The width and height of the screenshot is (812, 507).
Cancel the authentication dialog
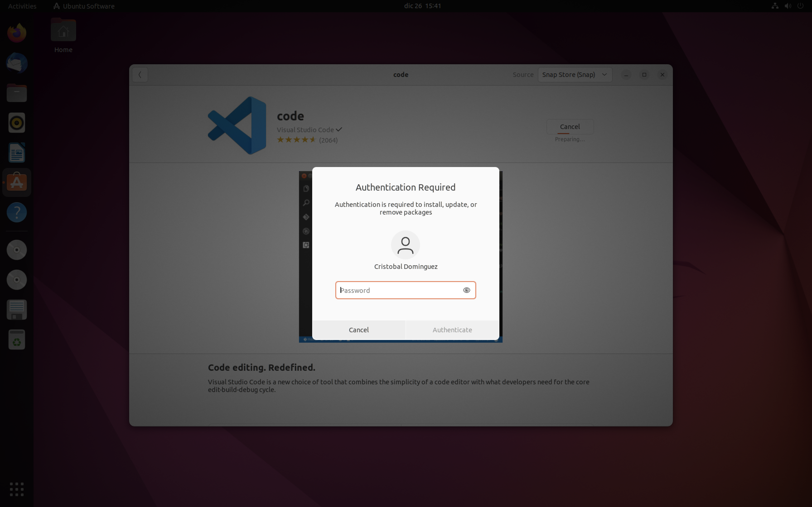point(358,330)
